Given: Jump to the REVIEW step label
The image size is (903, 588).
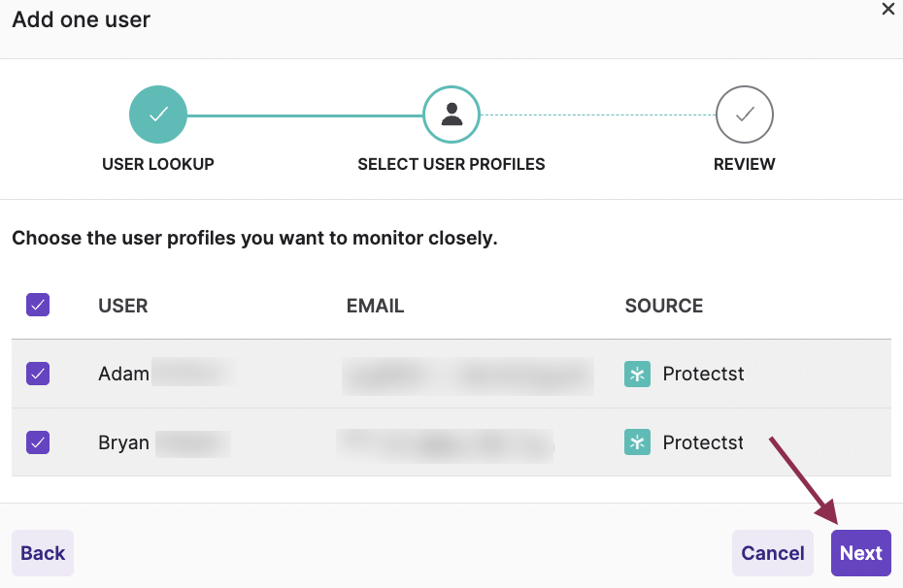Looking at the screenshot, I should (745, 164).
